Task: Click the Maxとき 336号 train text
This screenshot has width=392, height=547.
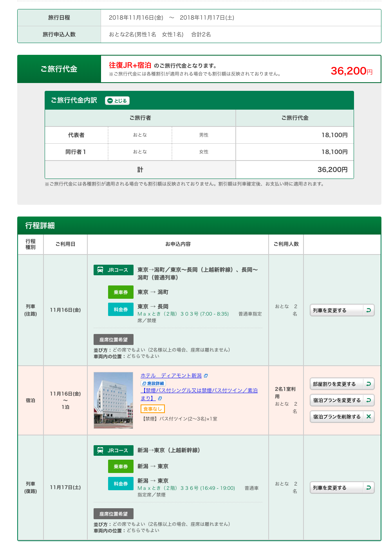Action: (186, 488)
